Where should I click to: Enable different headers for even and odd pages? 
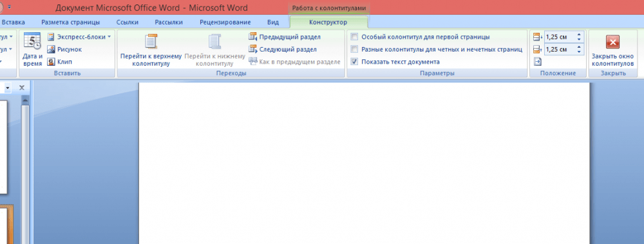[x=354, y=50]
